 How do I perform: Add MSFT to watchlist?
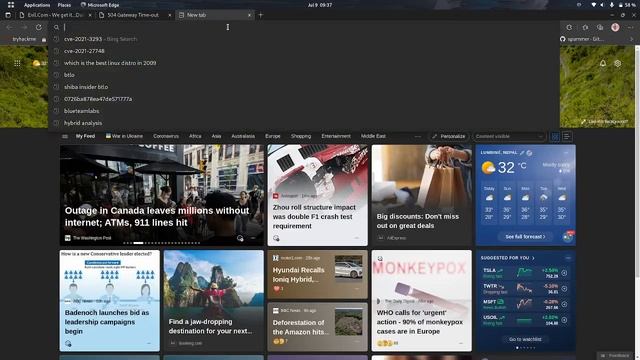(x=564, y=304)
